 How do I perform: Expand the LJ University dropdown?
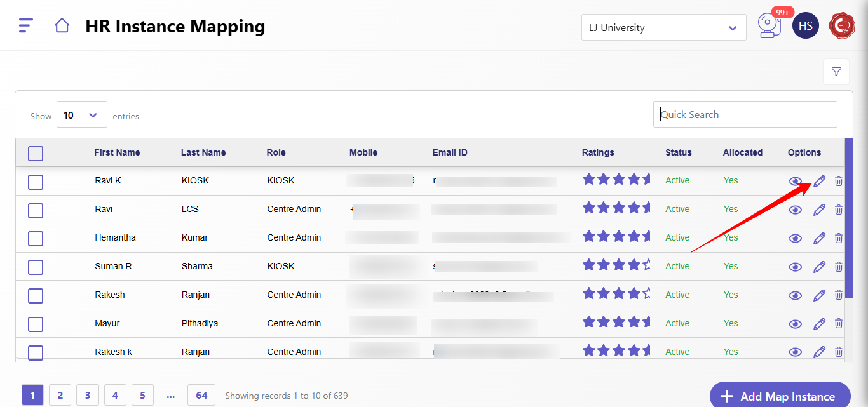pyautogui.click(x=663, y=28)
